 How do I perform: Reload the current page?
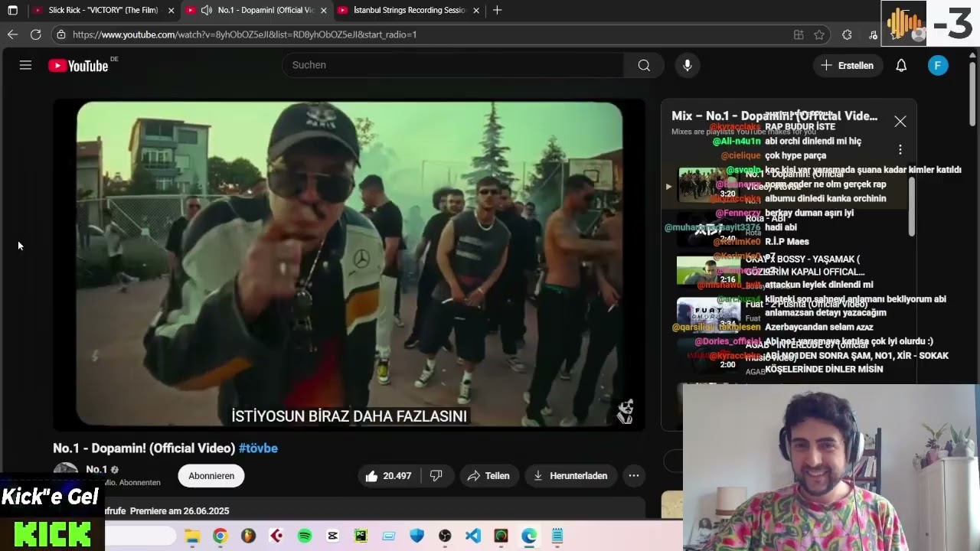click(x=35, y=34)
